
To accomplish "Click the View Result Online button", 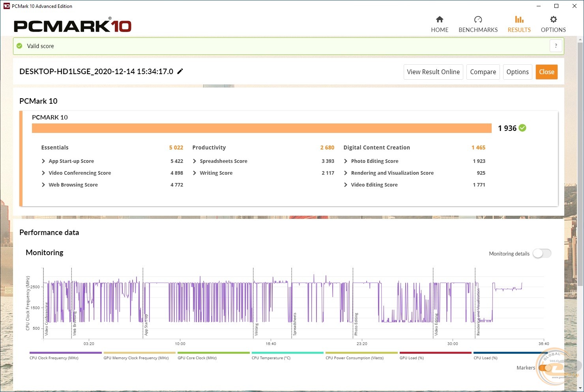I will click(433, 72).
